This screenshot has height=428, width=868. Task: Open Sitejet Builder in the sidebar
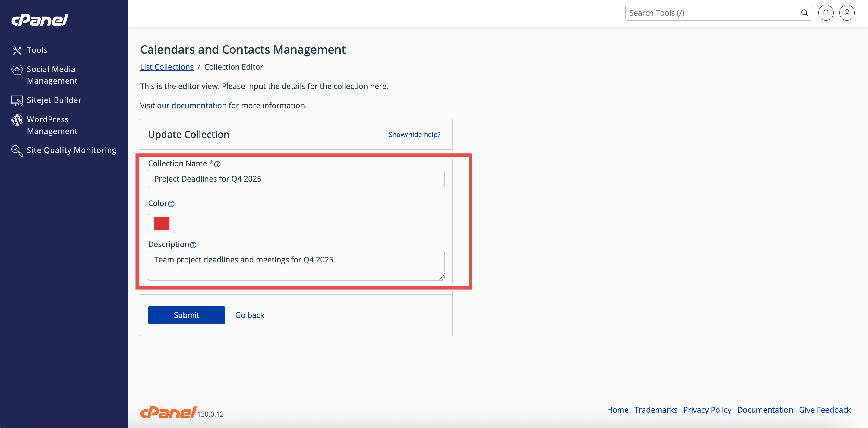(54, 100)
